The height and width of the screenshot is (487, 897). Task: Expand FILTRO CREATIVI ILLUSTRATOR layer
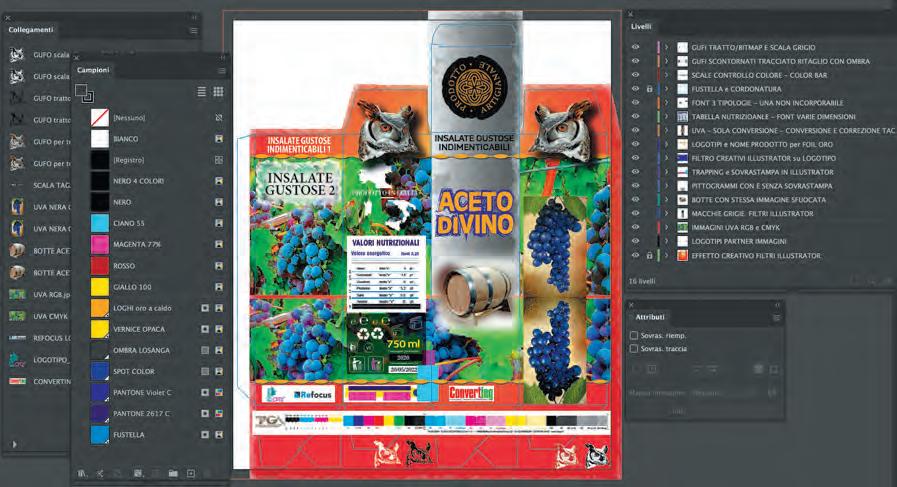(666, 158)
